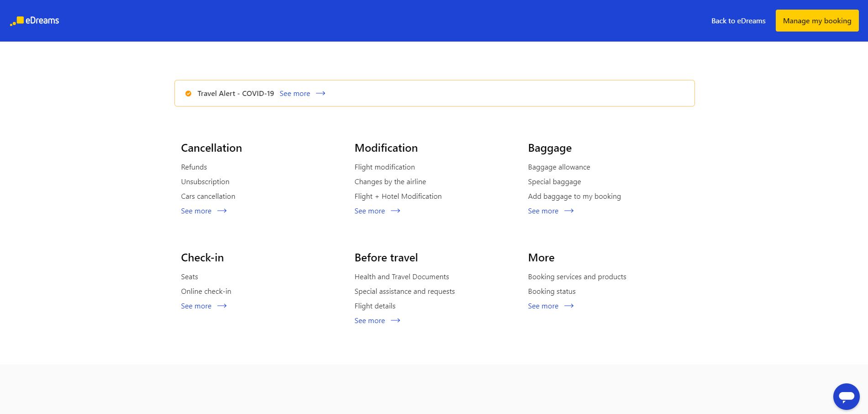Open the Booking status topic
The width and height of the screenshot is (868, 414).
click(552, 292)
